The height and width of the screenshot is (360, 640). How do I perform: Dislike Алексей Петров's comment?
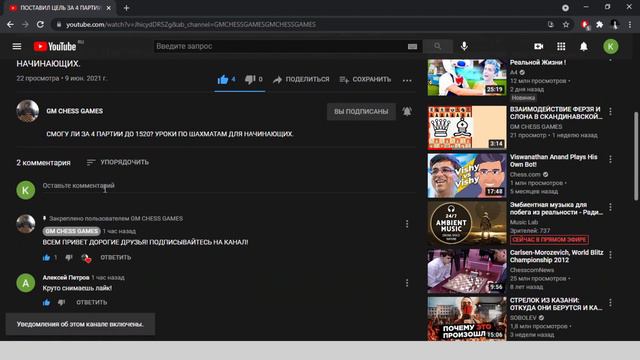coord(61,302)
